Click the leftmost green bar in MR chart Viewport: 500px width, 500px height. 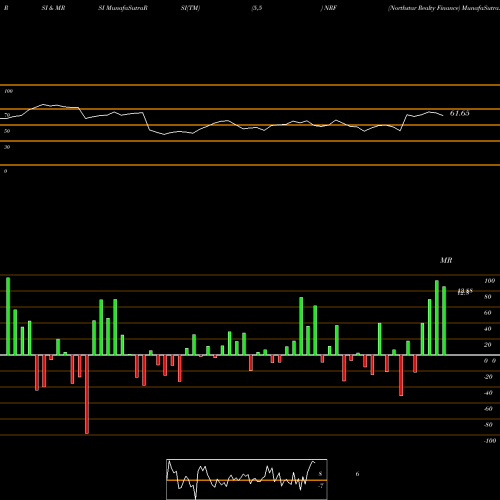pos(8,316)
